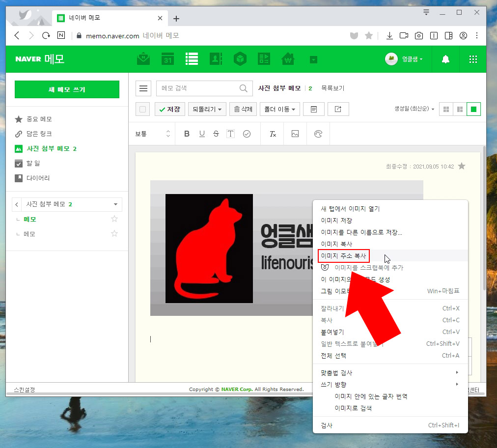Toggle the select-all checkbox in the toolbar
Image resolution: width=497 pixels, height=448 pixels.
coord(142,109)
